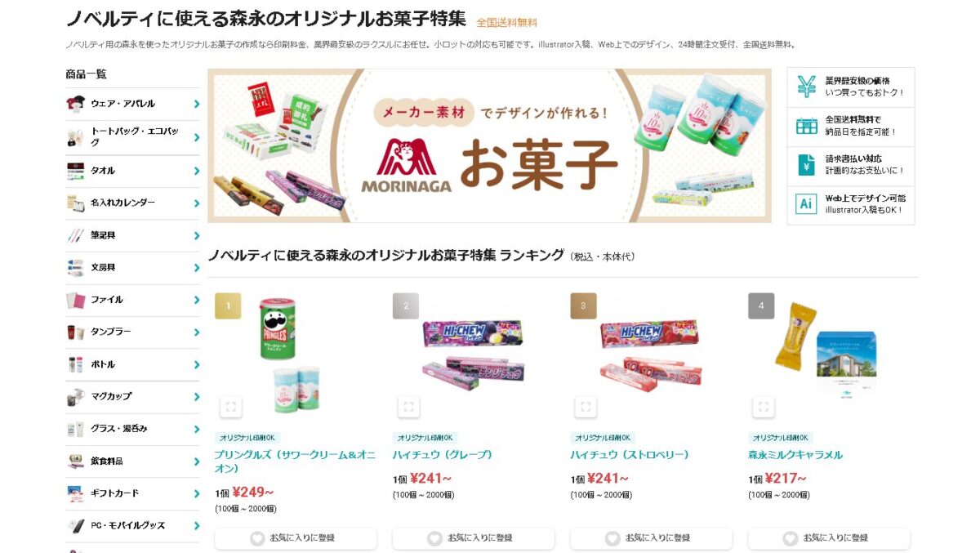Click the Morinaga お菓子 banner image

click(489, 145)
